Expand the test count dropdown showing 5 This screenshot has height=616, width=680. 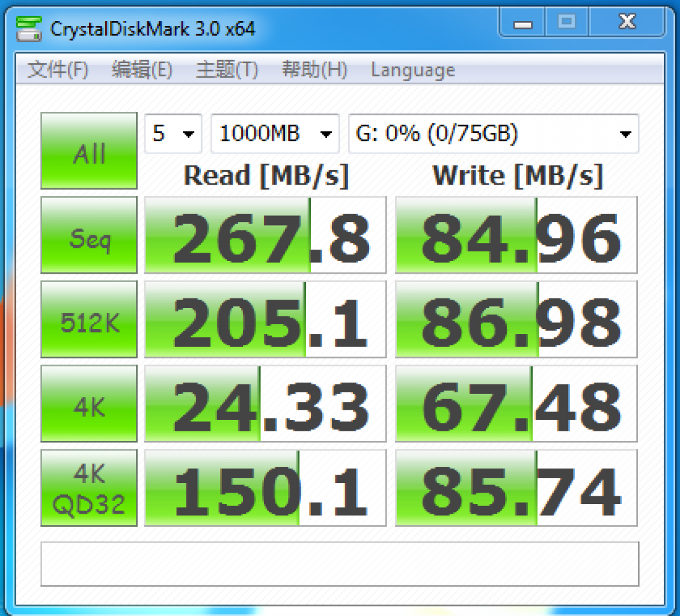[173, 134]
